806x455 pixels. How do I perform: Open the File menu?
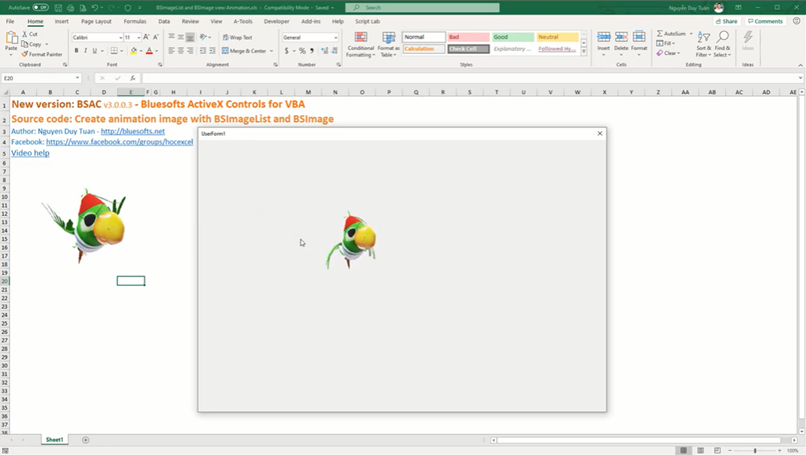tap(10, 21)
